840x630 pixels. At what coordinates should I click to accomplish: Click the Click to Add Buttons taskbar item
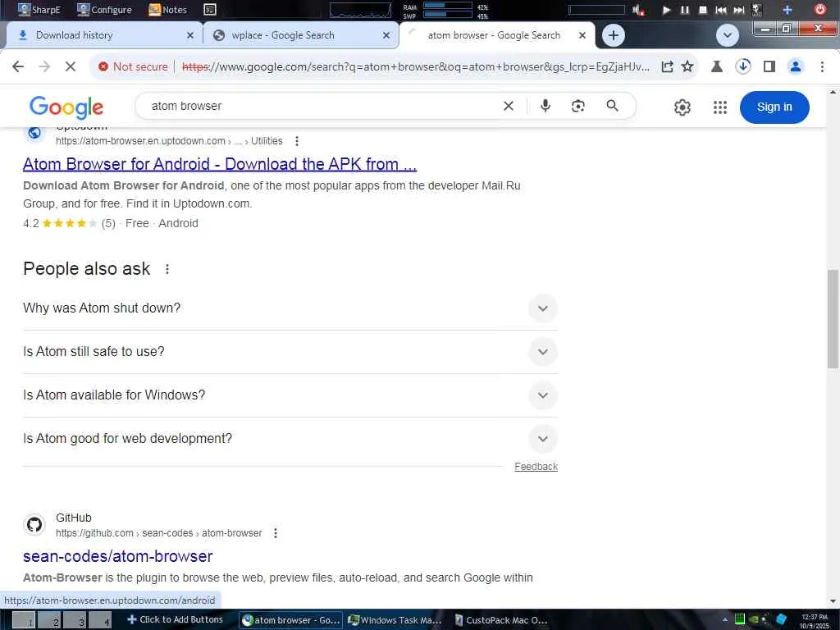tap(176, 619)
